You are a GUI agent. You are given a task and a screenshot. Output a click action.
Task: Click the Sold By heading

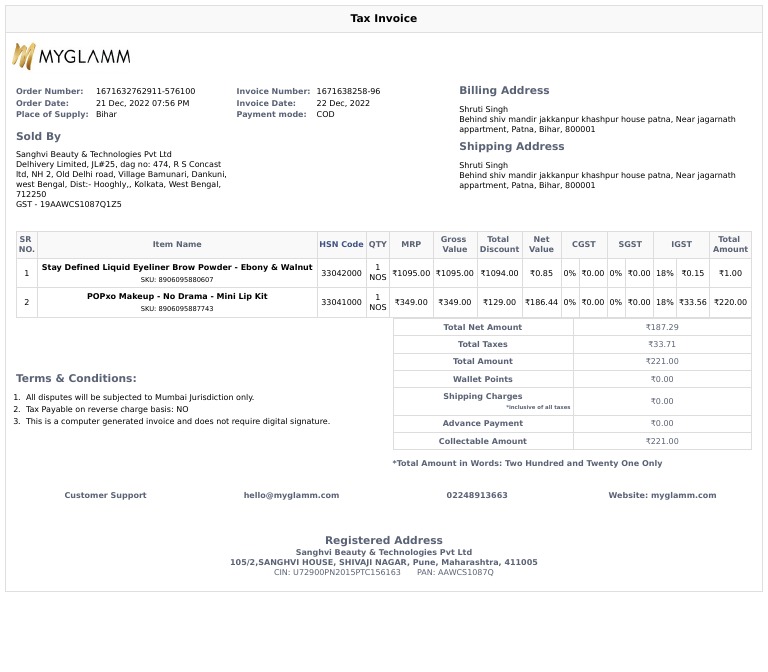click(38, 136)
